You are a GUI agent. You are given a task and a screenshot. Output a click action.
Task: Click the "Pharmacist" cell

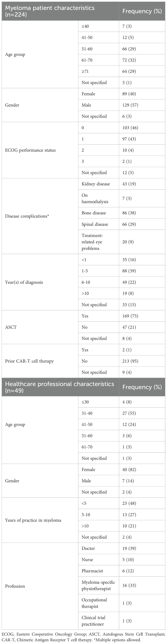click(92, 571)
